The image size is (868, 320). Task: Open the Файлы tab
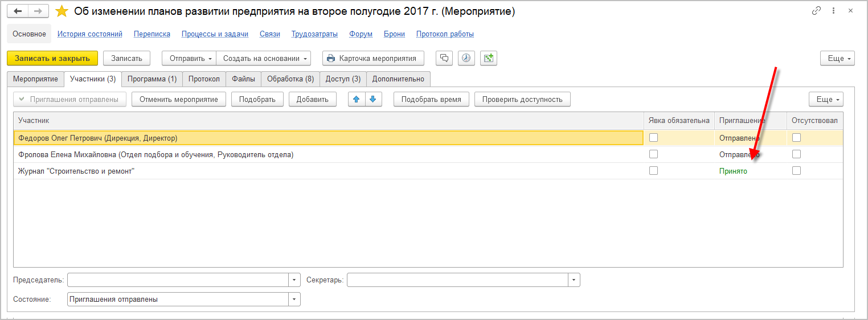243,79
